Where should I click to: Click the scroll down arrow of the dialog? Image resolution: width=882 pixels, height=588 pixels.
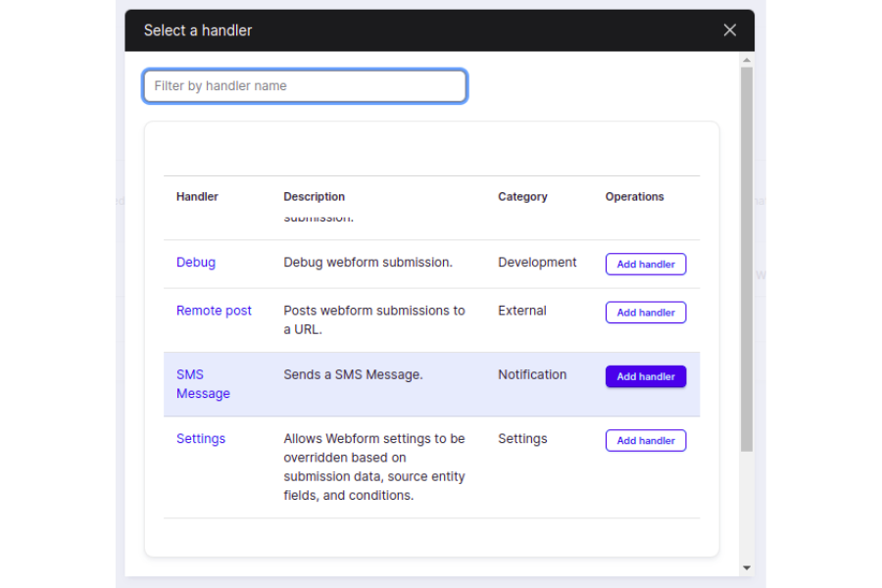coord(747,567)
